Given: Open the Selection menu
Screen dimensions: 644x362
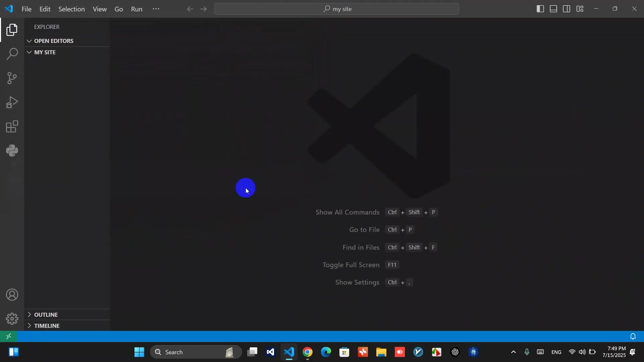Looking at the screenshot, I should [x=71, y=9].
